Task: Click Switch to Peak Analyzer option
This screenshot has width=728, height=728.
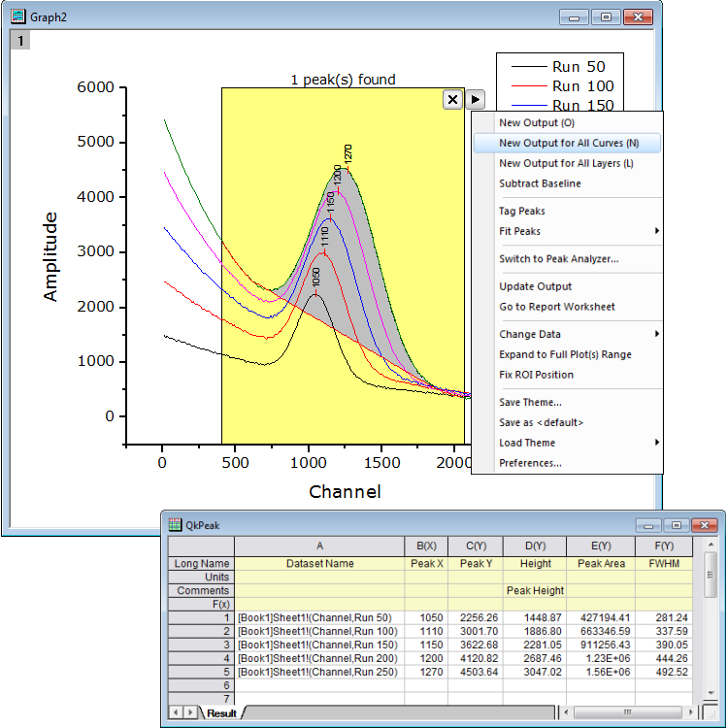Action: click(x=558, y=259)
